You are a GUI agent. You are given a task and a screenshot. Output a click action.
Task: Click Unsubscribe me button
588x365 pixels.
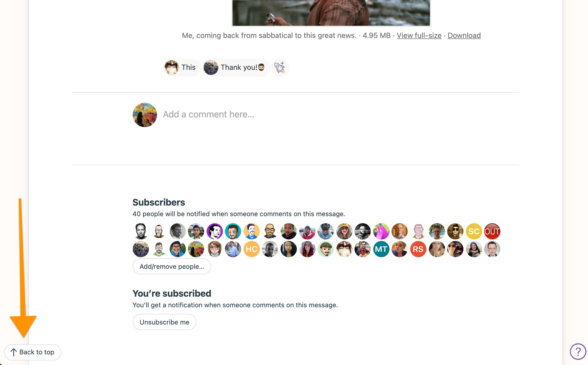tap(164, 322)
